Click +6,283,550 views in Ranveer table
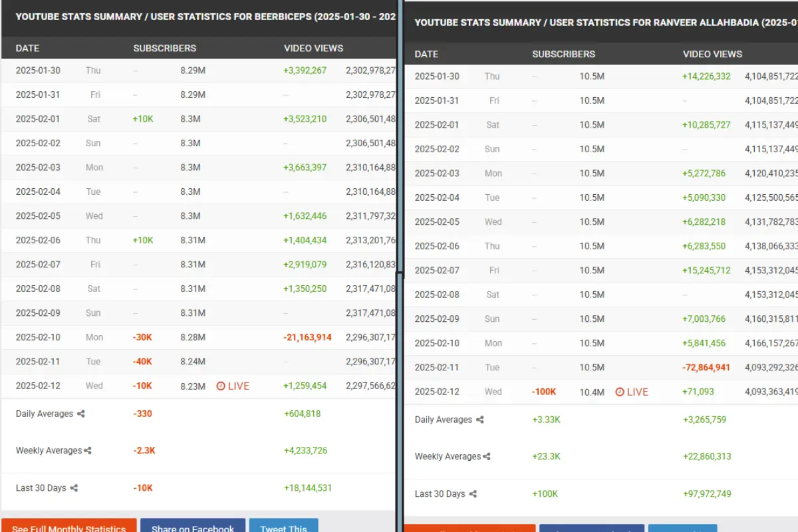This screenshot has width=798, height=532. tap(704, 246)
